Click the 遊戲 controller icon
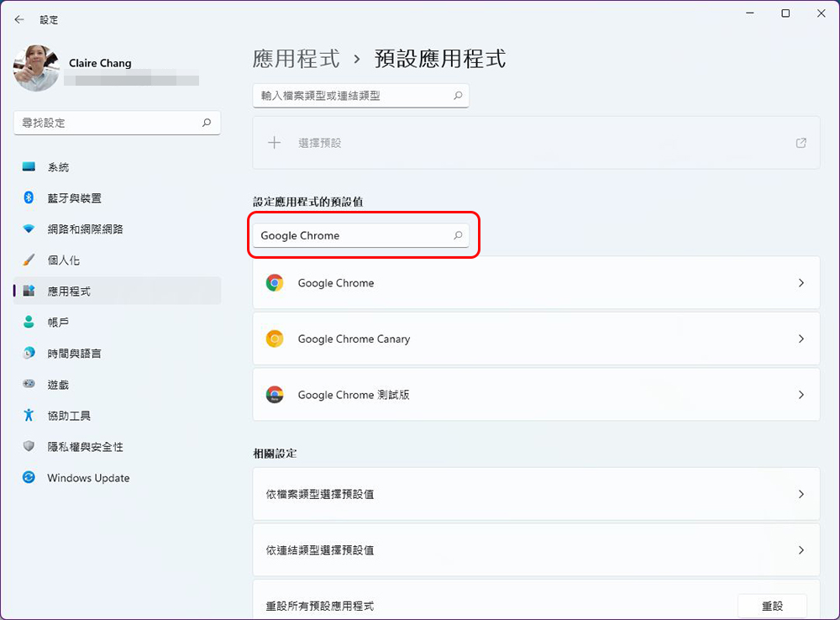840x620 pixels. point(29,384)
